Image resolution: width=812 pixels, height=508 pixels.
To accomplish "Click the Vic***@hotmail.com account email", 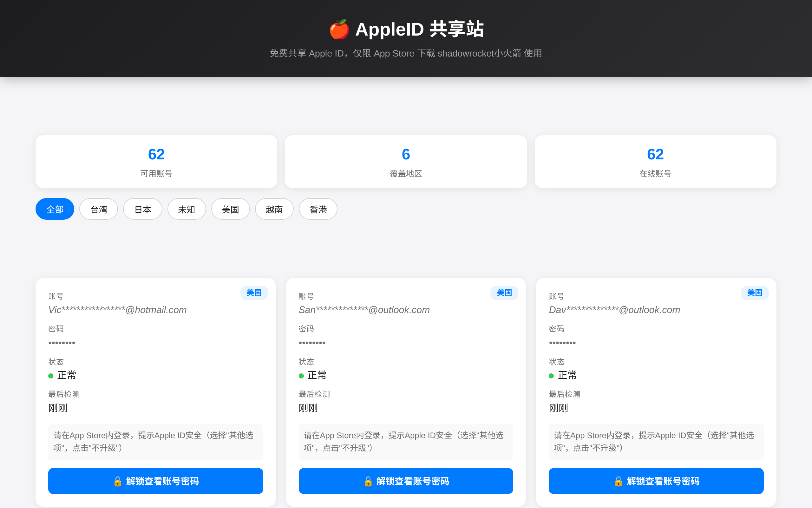I will point(117,310).
